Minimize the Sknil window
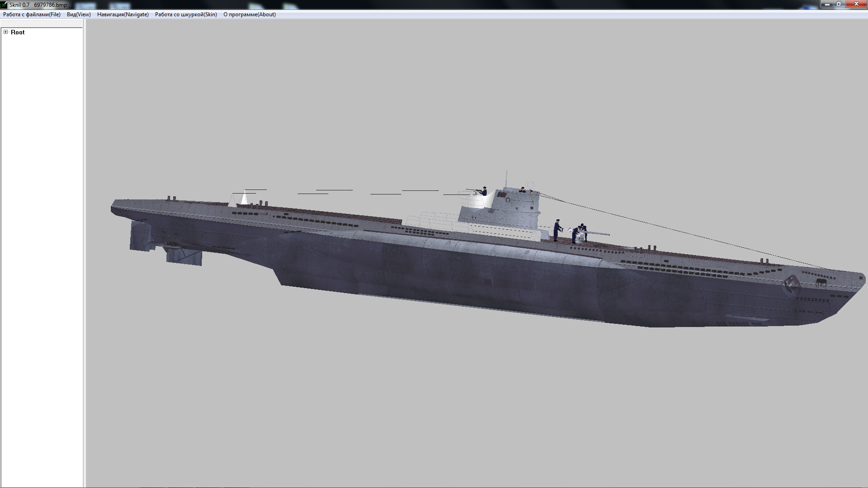Viewport: 868px width, 488px height. pos(827,4)
